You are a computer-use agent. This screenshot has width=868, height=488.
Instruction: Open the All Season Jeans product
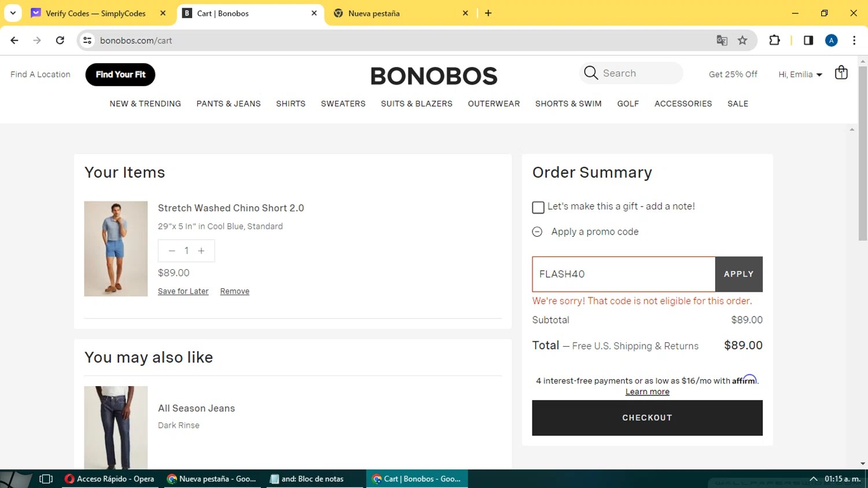coord(196,408)
